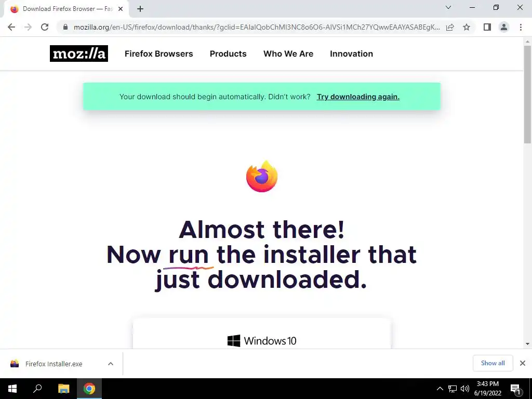Open the volume control icon
Image resolution: width=532 pixels, height=399 pixels.
click(x=465, y=389)
